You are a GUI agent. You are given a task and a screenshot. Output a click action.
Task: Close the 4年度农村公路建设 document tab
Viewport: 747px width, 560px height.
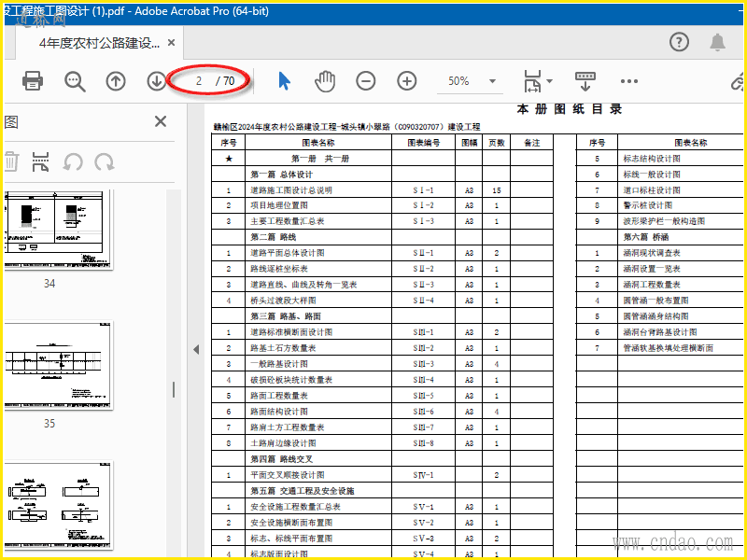coord(172,43)
